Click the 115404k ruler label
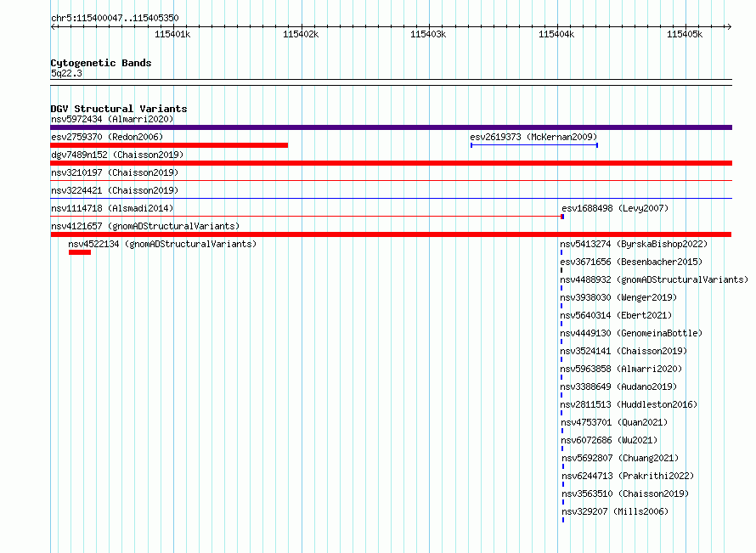756x553 pixels. point(556,34)
